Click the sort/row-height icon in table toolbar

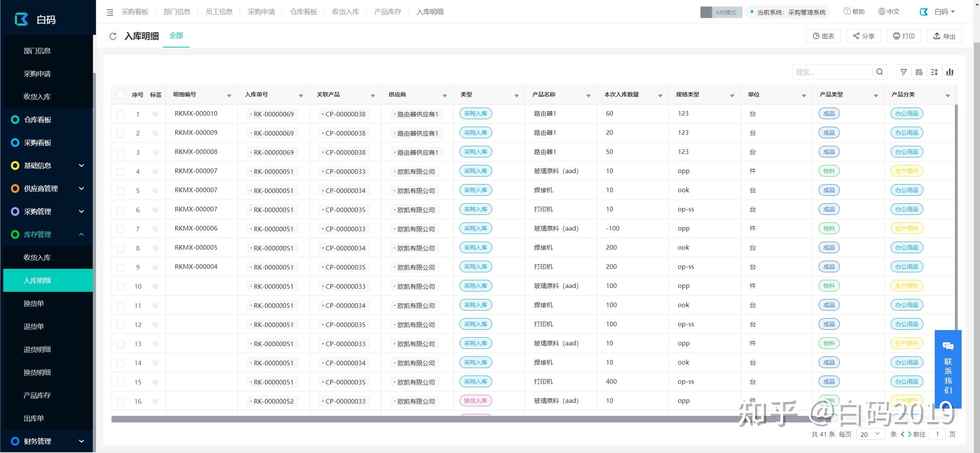tap(934, 72)
